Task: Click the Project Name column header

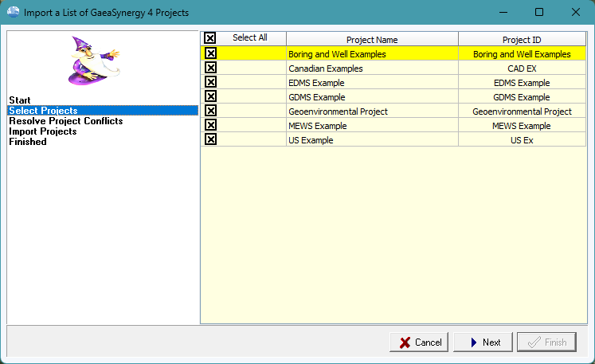Action: pyautogui.click(x=372, y=39)
